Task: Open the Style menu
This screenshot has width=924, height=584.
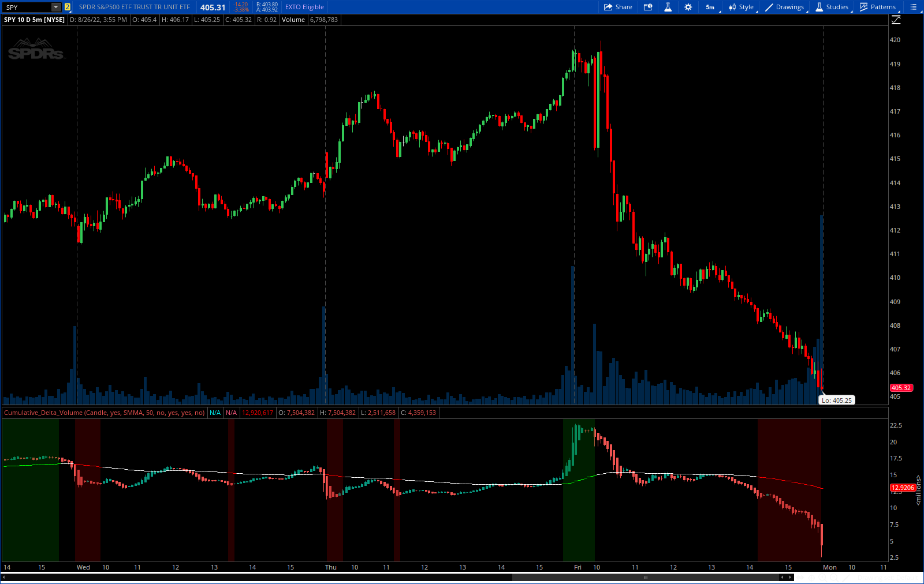Action: [741, 7]
